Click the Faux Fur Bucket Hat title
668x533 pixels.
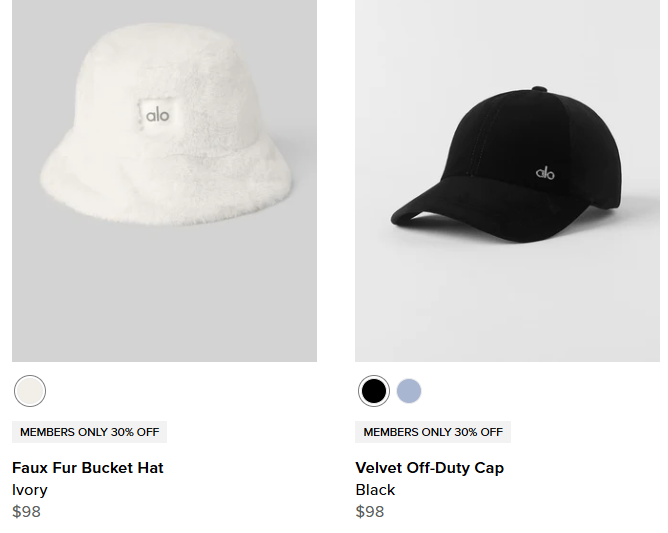point(88,467)
